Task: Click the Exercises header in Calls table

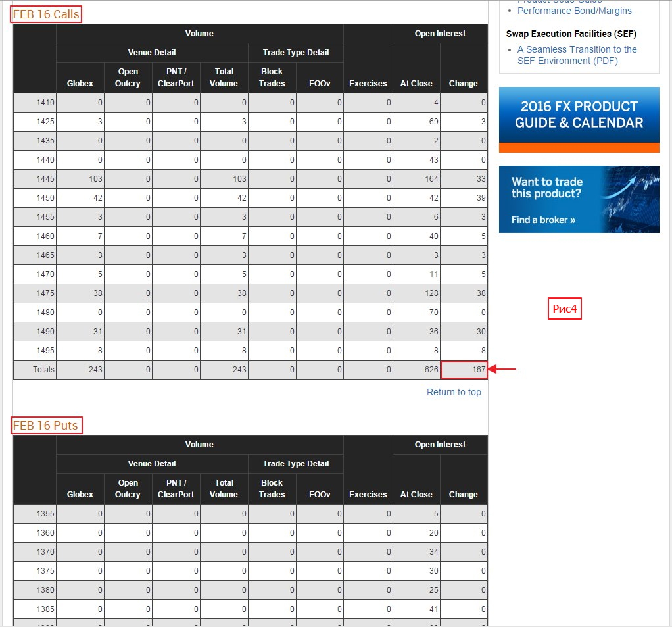Action: coord(368,83)
